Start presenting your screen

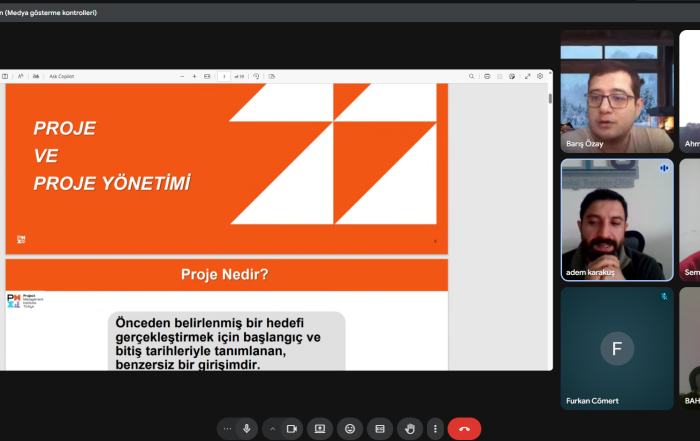(320, 429)
